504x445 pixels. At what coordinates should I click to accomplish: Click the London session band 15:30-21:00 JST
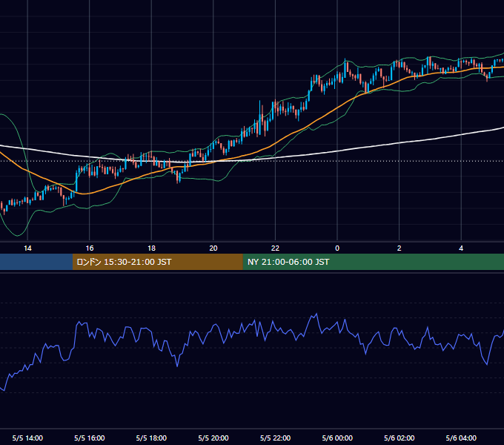pyautogui.click(x=157, y=262)
